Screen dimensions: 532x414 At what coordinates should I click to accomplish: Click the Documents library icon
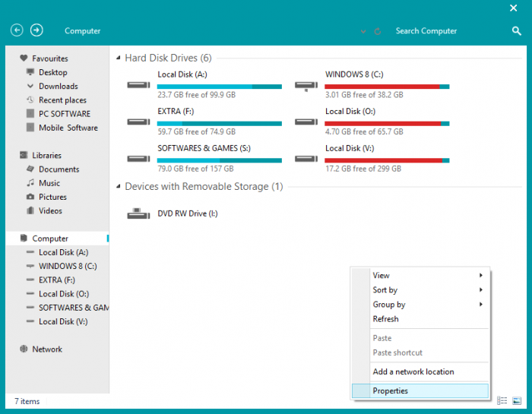tap(30, 169)
